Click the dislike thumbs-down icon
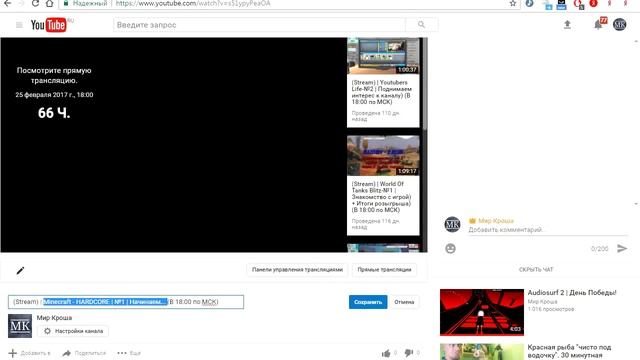The height and width of the screenshot is (360, 640). coord(409,353)
